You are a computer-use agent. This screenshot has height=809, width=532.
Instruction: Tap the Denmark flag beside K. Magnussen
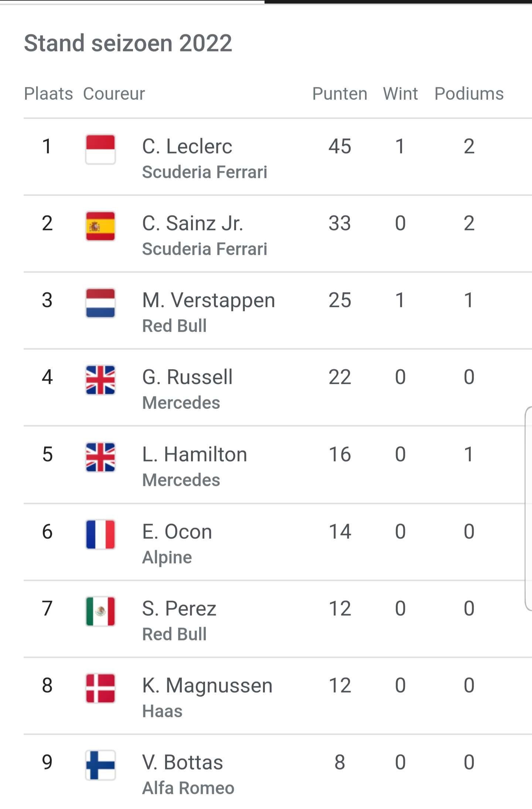pos(100,688)
